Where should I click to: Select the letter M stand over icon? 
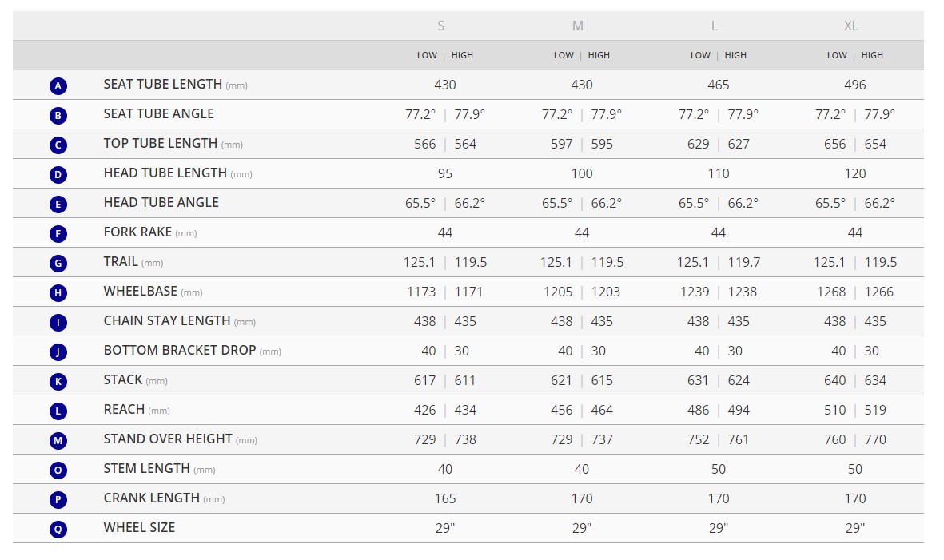(58, 440)
